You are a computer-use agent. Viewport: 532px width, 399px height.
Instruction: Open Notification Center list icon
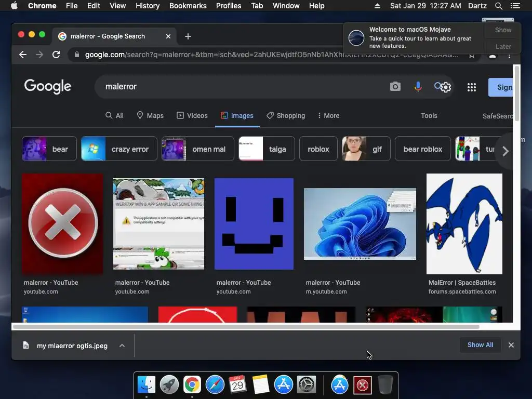515,6
